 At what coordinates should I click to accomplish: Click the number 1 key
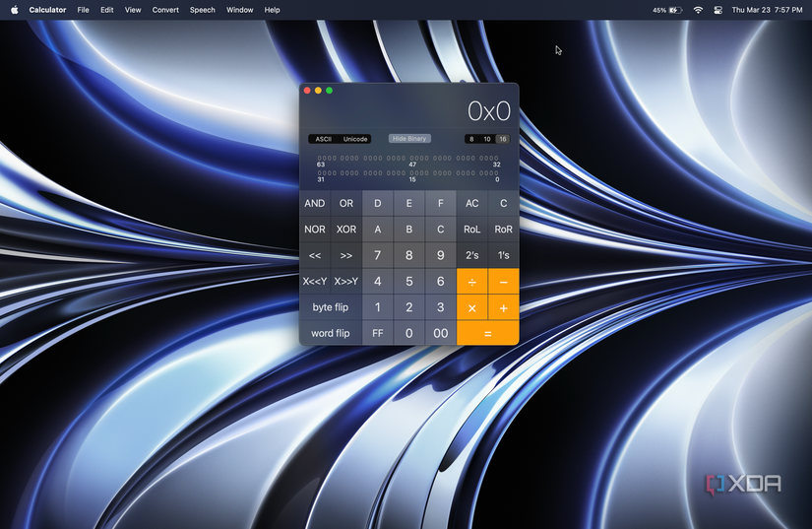click(378, 306)
